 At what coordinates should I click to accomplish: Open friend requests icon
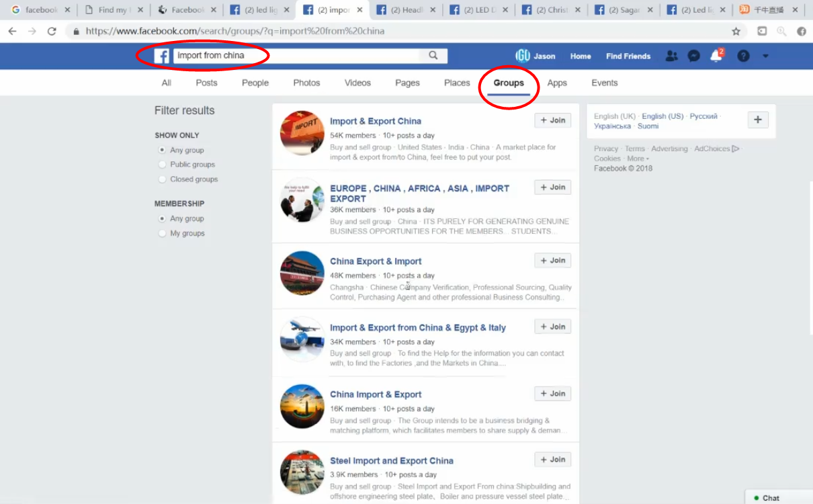click(671, 56)
